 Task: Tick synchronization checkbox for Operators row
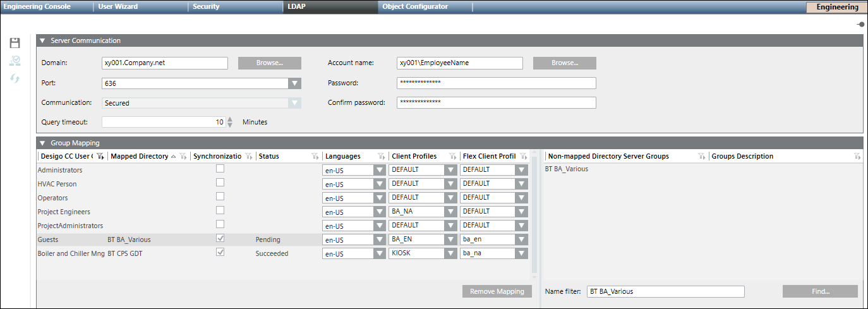220,197
